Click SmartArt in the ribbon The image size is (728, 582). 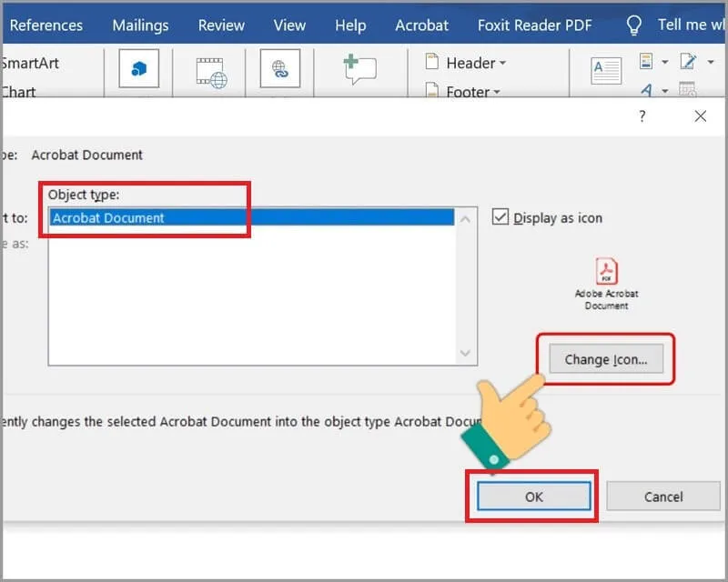click(x=29, y=63)
